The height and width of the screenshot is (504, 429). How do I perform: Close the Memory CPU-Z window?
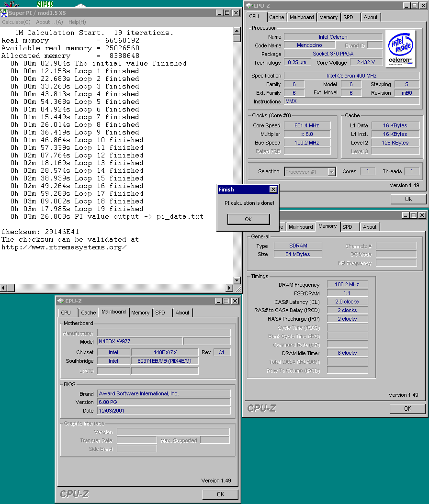coord(422,215)
